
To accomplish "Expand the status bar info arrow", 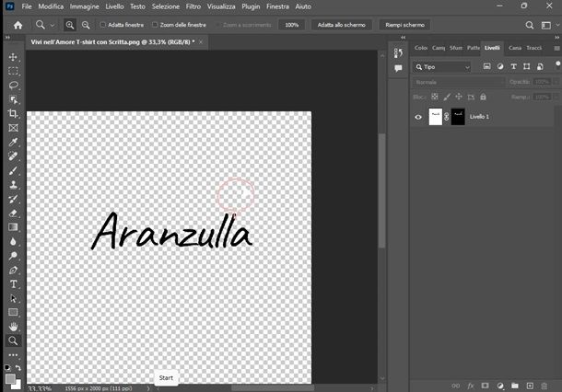I will (148, 388).
